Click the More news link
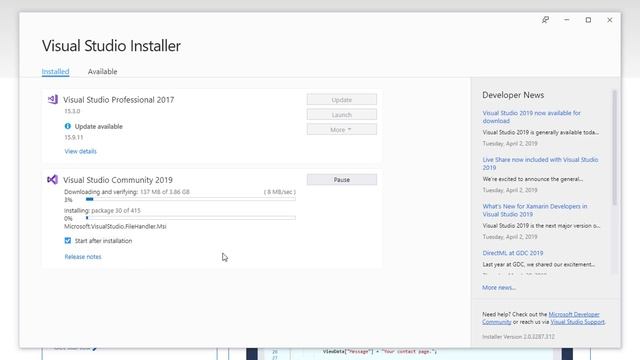Viewport: 640px width, 360px height. [x=499, y=287]
